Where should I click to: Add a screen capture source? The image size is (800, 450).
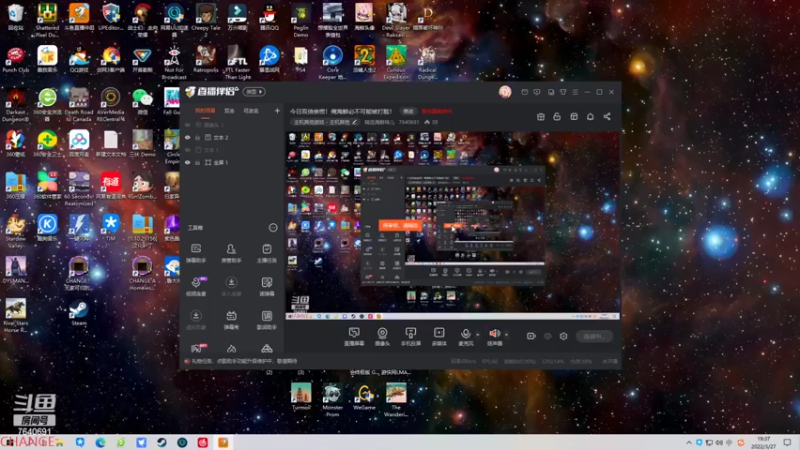pos(354,337)
